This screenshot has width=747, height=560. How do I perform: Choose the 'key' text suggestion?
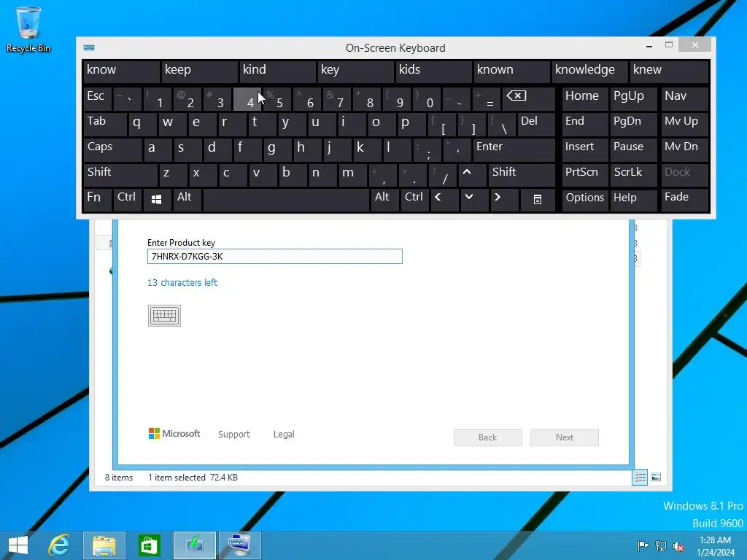click(x=356, y=71)
